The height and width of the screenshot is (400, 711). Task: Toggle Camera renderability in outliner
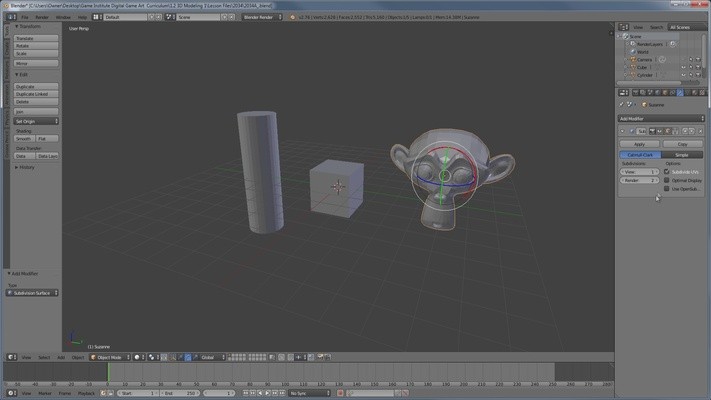(x=698, y=59)
